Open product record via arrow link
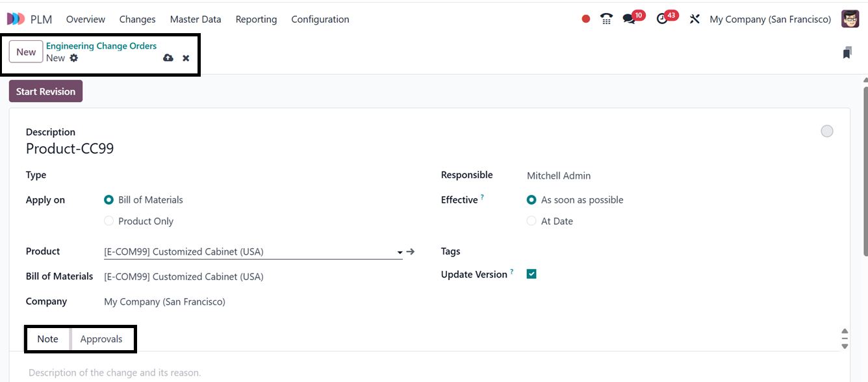 click(x=411, y=251)
